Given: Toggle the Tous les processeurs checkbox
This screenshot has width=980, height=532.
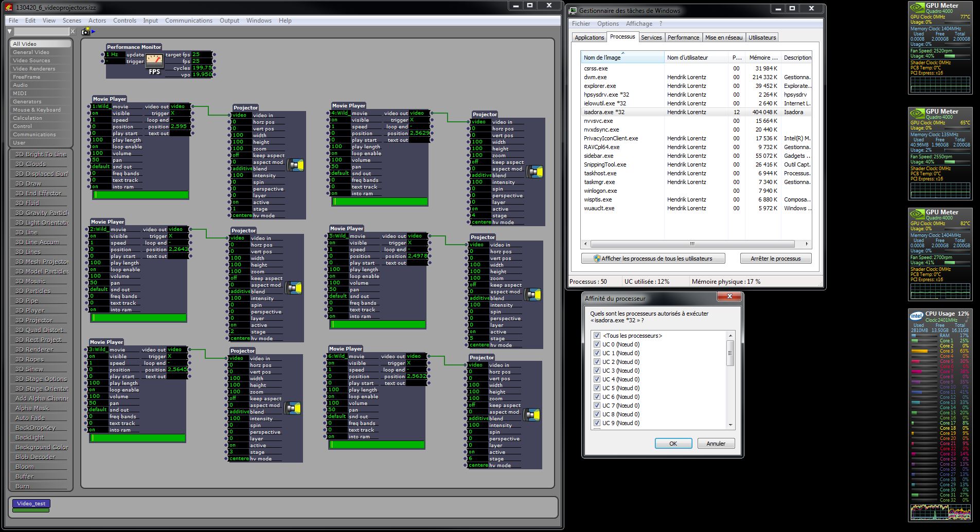Looking at the screenshot, I should [597, 336].
